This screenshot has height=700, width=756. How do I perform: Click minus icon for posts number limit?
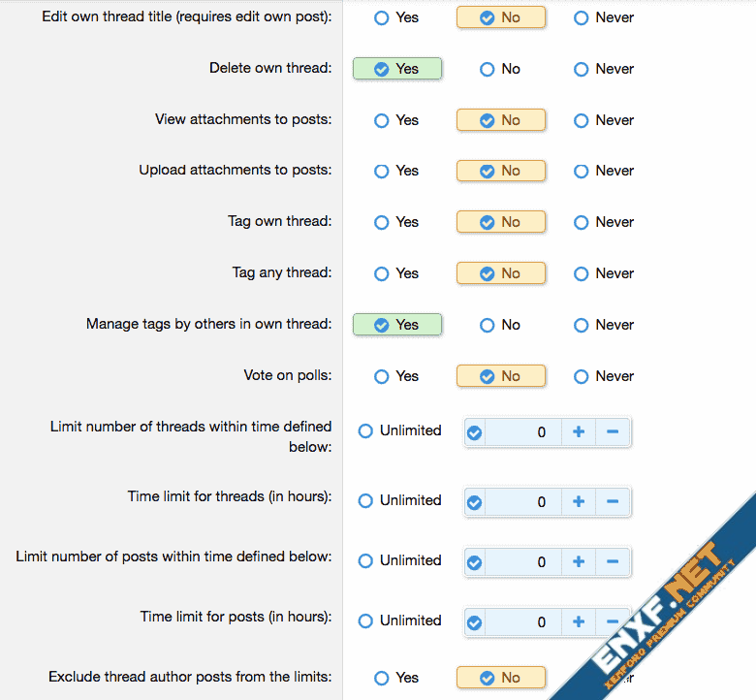point(613,562)
